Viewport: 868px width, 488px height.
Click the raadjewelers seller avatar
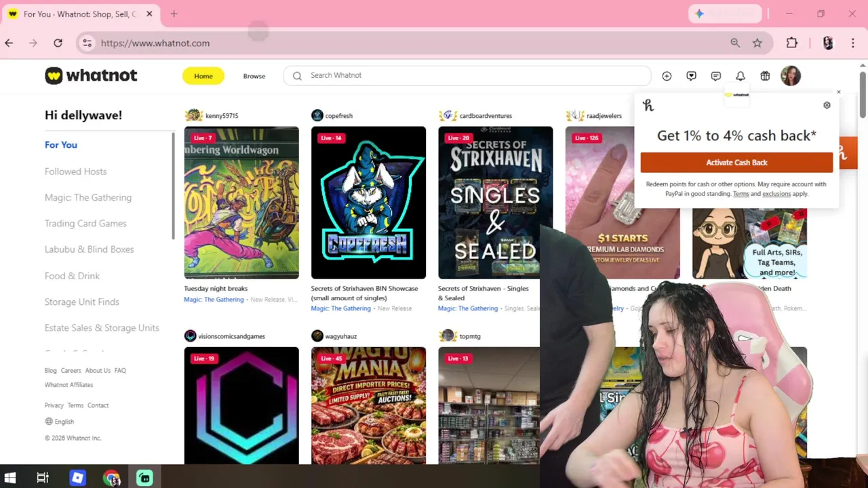click(574, 115)
